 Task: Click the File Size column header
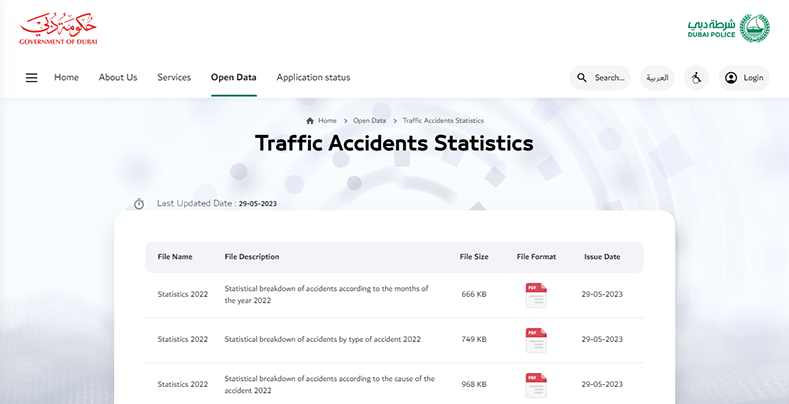tap(474, 257)
